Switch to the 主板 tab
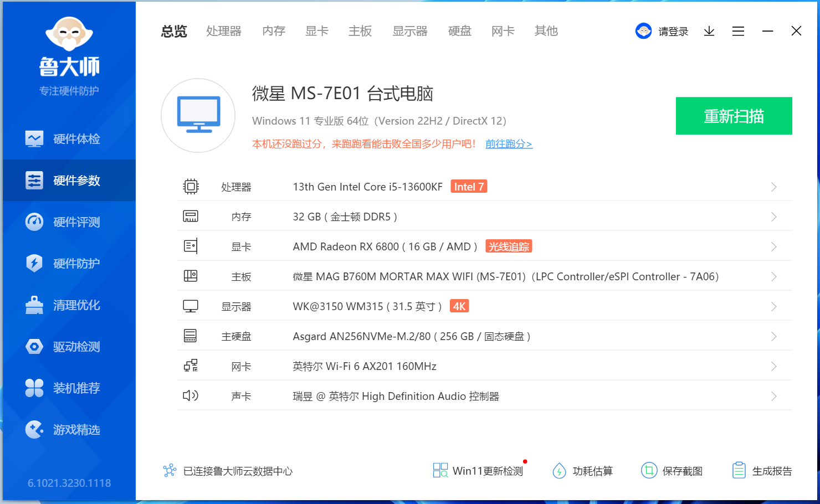This screenshot has height=504, width=820. [360, 31]
